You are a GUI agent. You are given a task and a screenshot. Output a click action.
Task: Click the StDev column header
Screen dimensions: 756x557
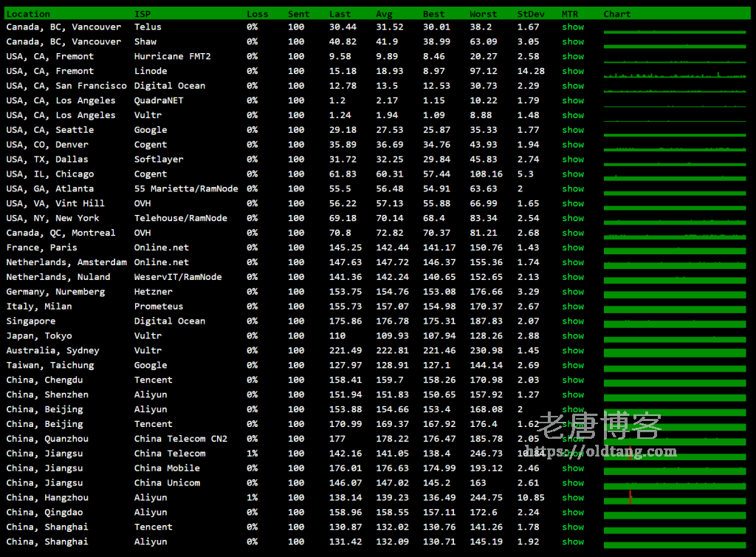[x=531, y=14]
